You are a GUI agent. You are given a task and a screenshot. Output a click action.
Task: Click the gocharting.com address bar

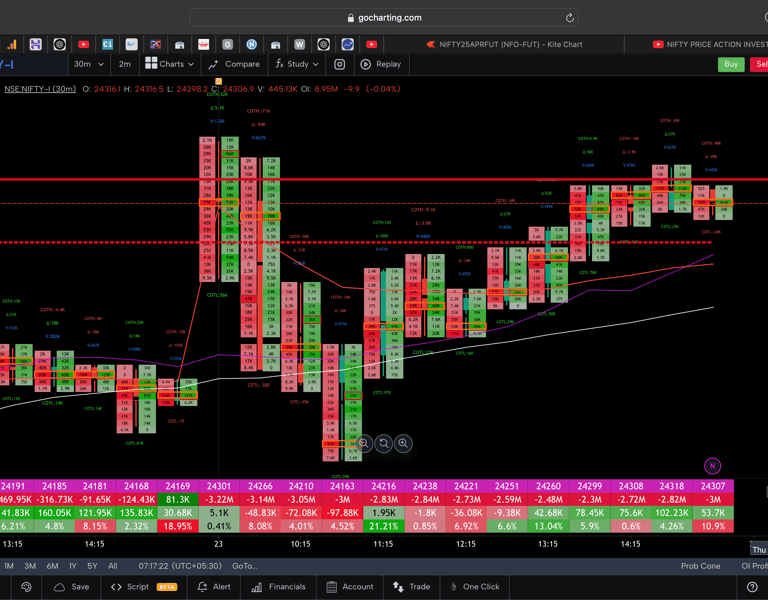coord(384,18)
